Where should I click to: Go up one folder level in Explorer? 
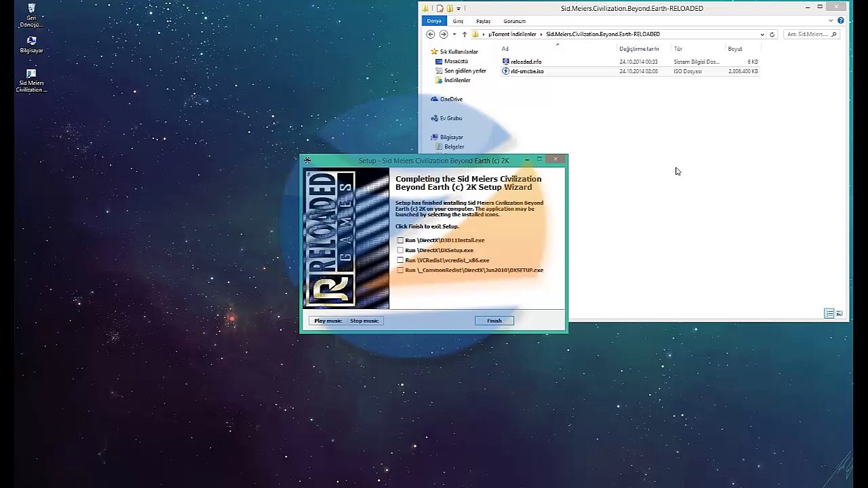point(465,34)
